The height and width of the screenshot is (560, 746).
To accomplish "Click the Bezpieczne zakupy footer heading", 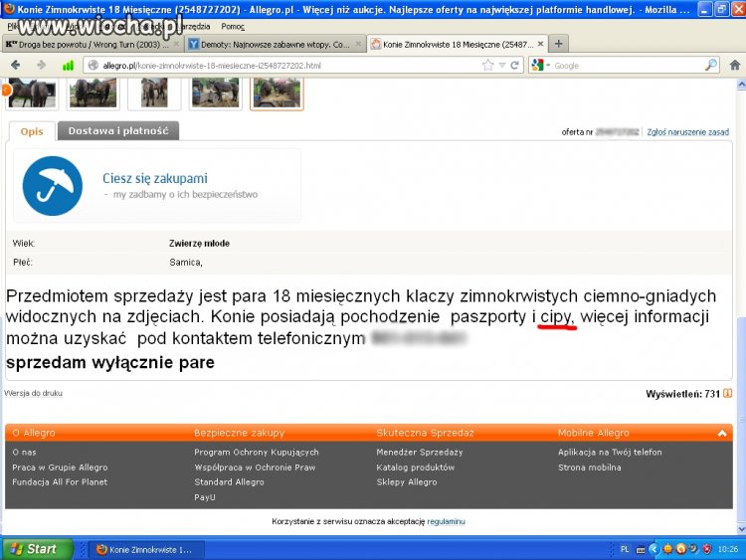I will pos(240,433).
